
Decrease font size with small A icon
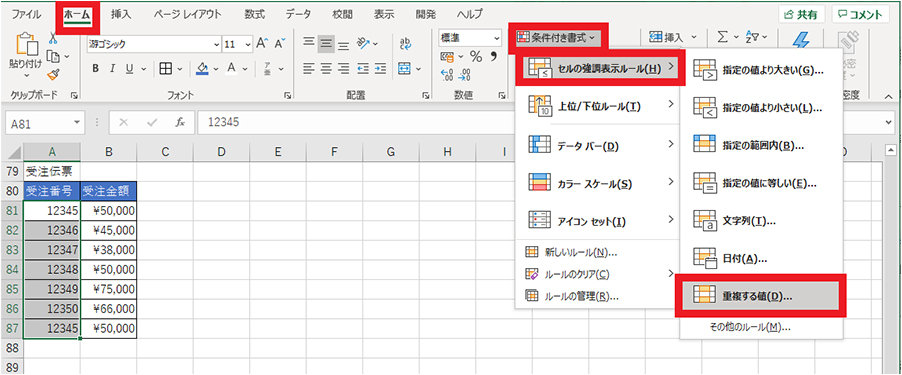[x=280, y=43]
